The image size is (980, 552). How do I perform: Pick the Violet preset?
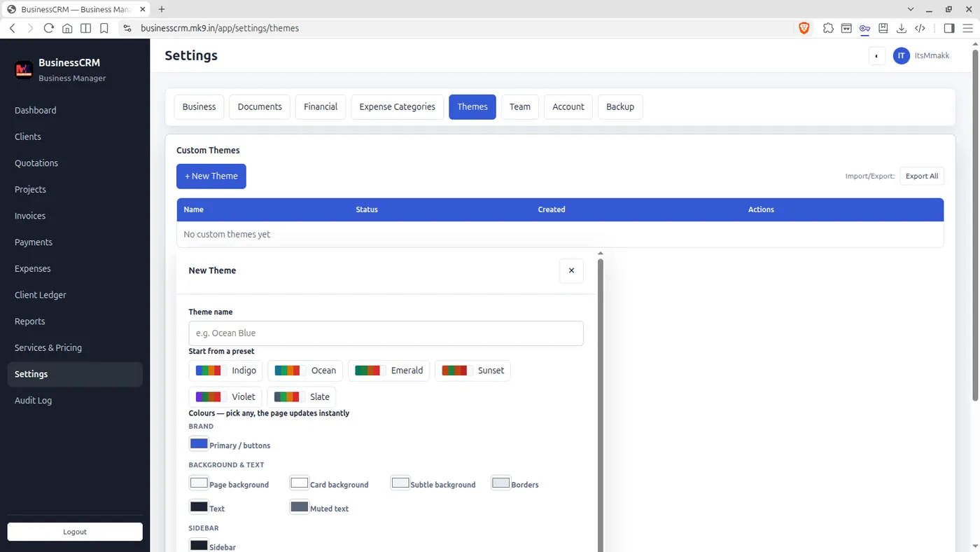pos(225,396)
